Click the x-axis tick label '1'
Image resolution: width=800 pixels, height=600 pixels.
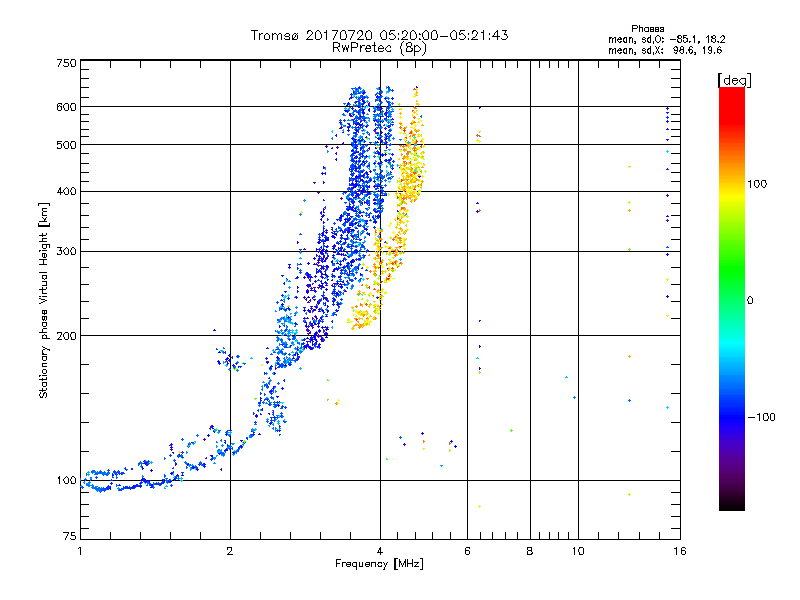pyautogui.click(x=80, y=551)
